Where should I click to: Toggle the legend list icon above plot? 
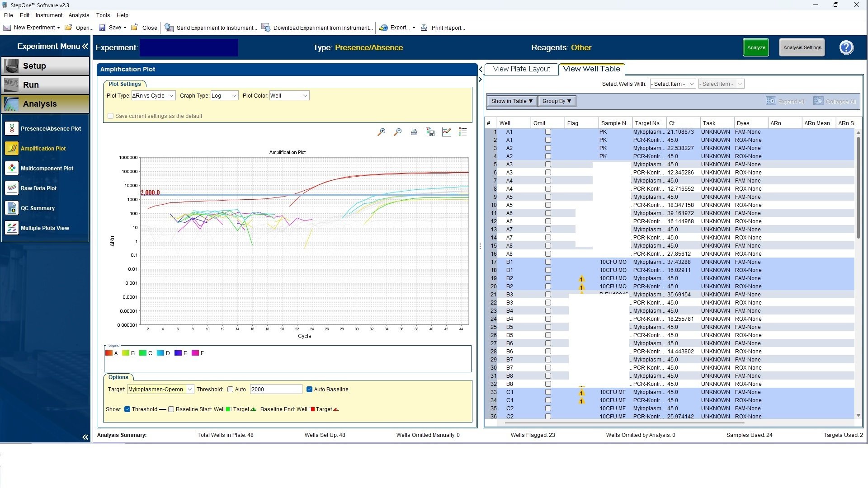point(462,132)
